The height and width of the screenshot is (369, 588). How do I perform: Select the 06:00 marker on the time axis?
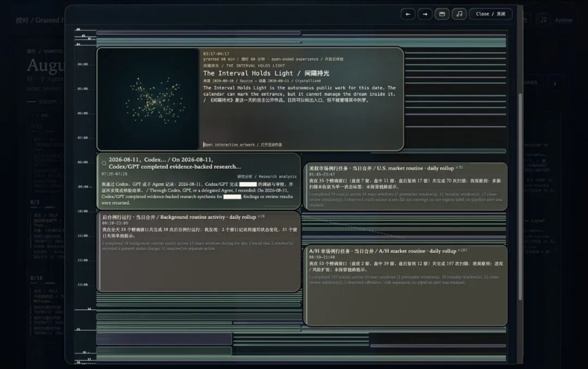(83, 113)
